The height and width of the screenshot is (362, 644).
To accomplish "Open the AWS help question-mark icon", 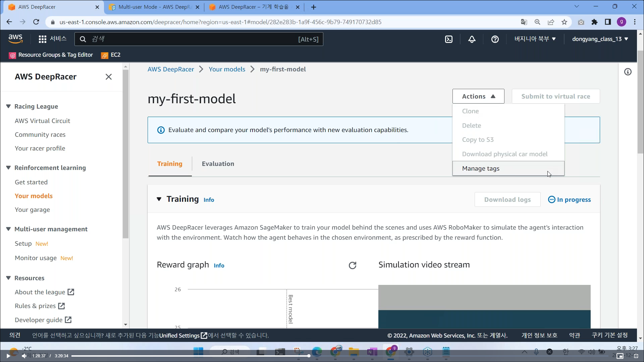I will click(x=495, y=39).
